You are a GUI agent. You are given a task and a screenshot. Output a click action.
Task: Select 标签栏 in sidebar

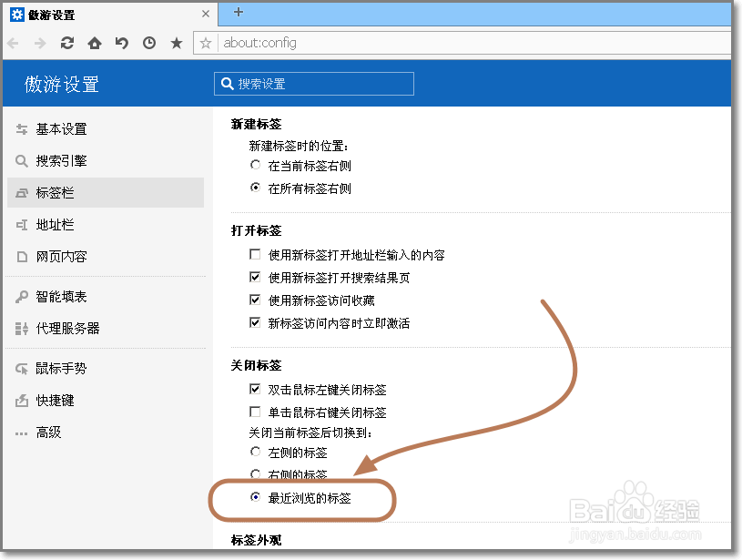[106, 193]
